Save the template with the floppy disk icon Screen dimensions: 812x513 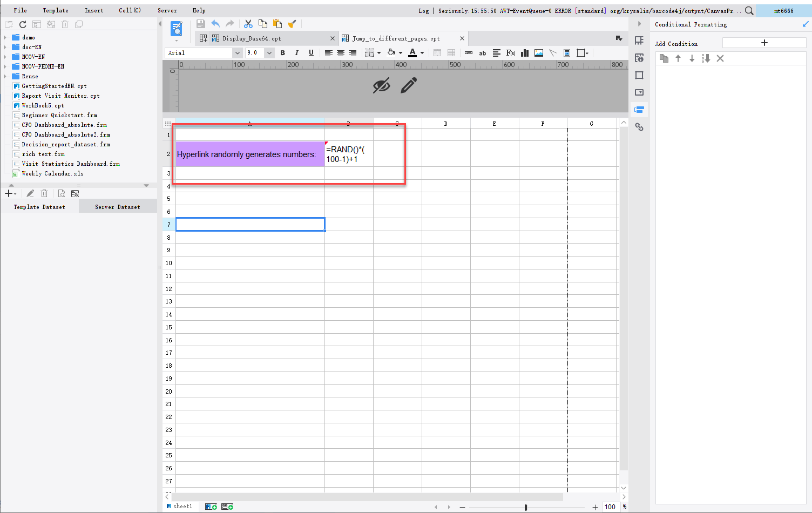click(201, 24)
